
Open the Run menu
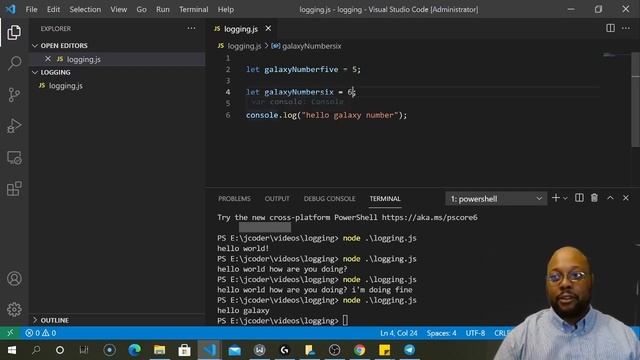click(x=162, y=9)
